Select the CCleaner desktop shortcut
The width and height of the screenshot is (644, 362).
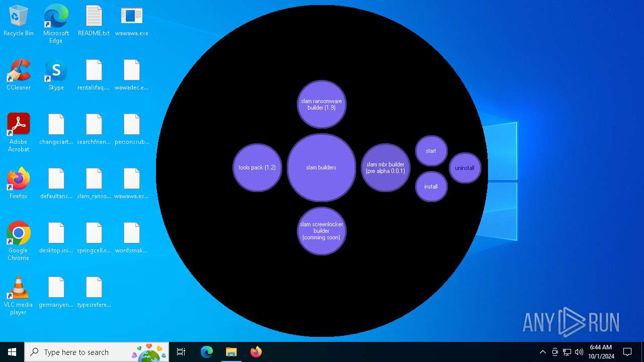click(x=19, y=75)
